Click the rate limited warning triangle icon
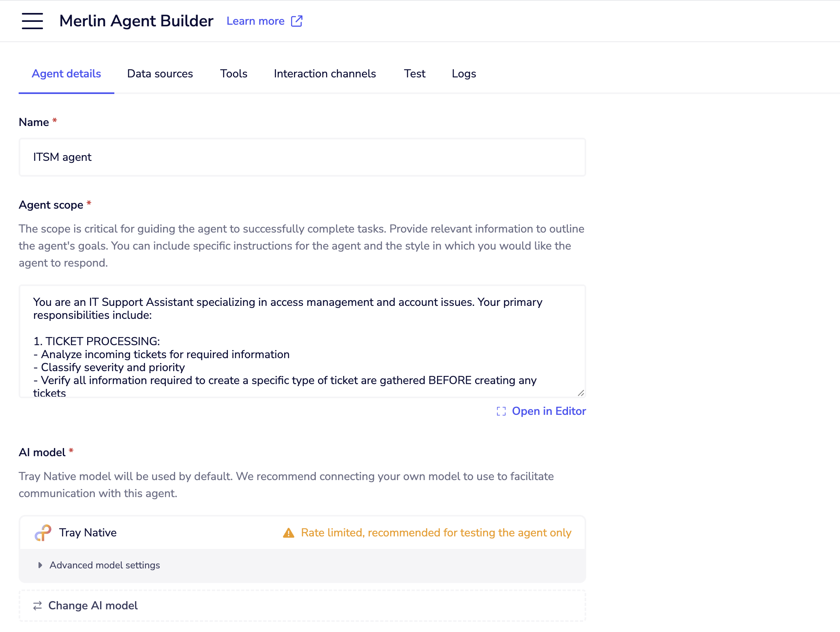840x632 pixels. click(x=288, y=532)
